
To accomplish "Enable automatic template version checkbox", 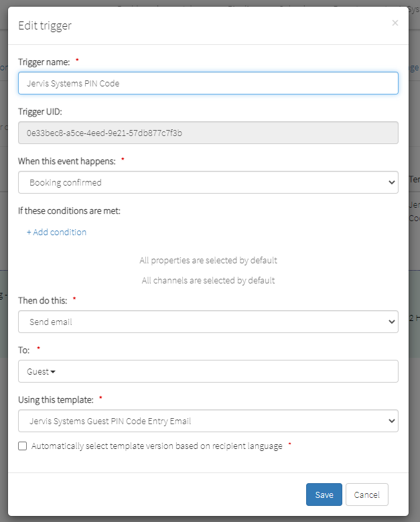I will pyautogui.click(x=23, y=446).
